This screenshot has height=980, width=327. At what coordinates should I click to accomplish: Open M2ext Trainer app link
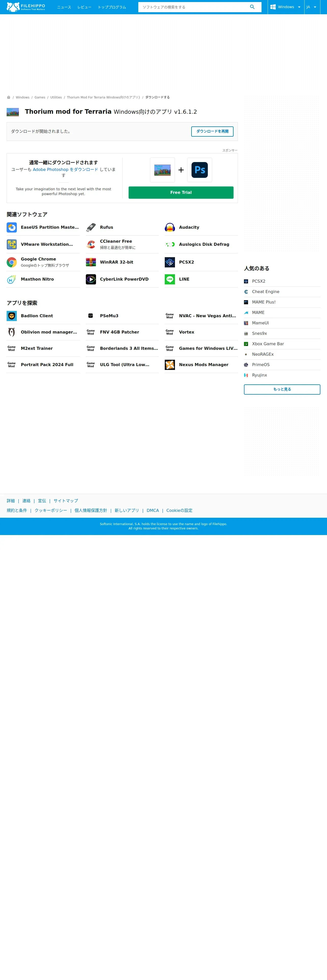[37, 349]
